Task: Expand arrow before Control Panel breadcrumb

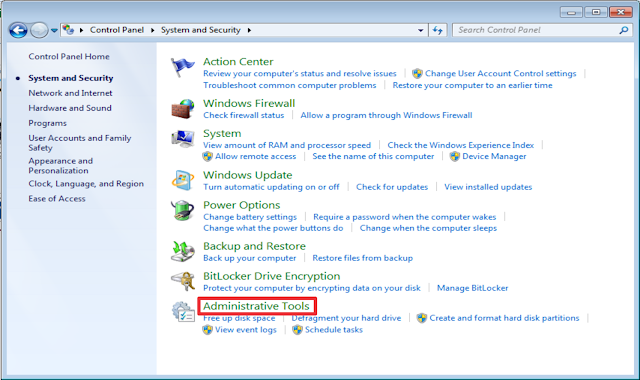Action: (82, 30)
